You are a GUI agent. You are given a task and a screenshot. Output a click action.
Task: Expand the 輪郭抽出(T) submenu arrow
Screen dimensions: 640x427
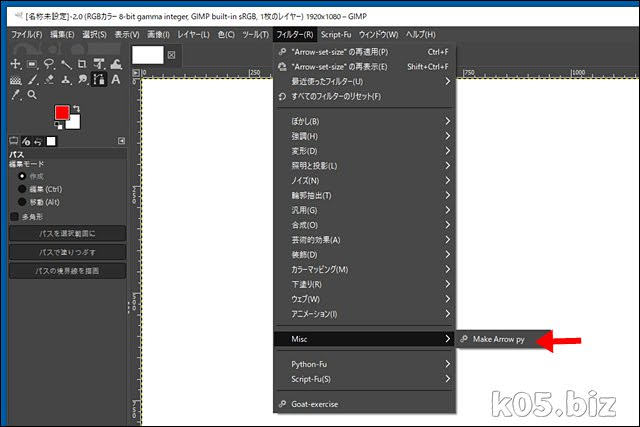tap(447, 195)
